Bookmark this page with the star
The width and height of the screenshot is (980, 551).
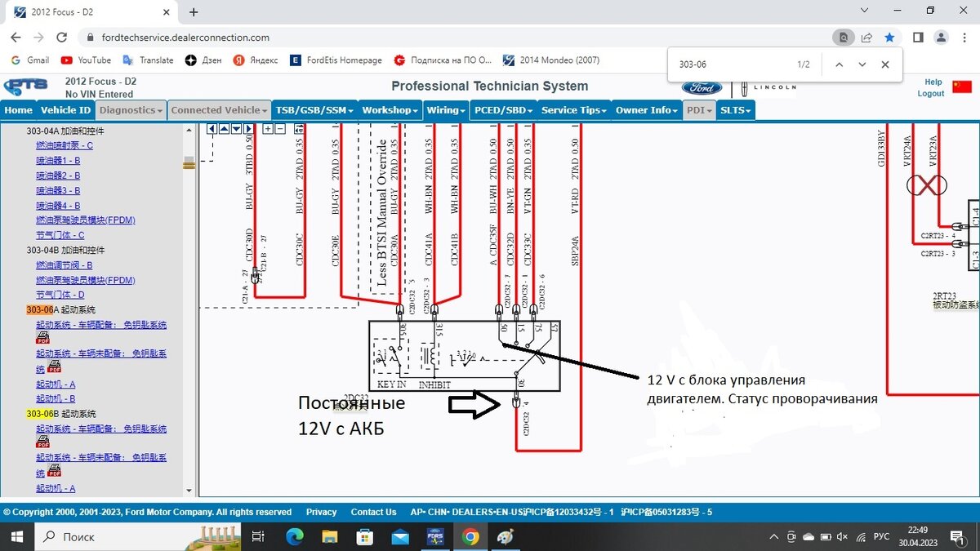889,38
